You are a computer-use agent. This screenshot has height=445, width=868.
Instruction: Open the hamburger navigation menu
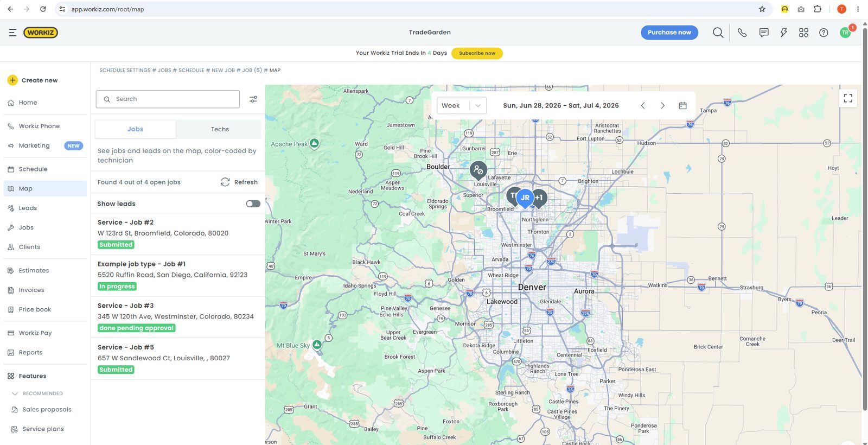tap(12, 33)
